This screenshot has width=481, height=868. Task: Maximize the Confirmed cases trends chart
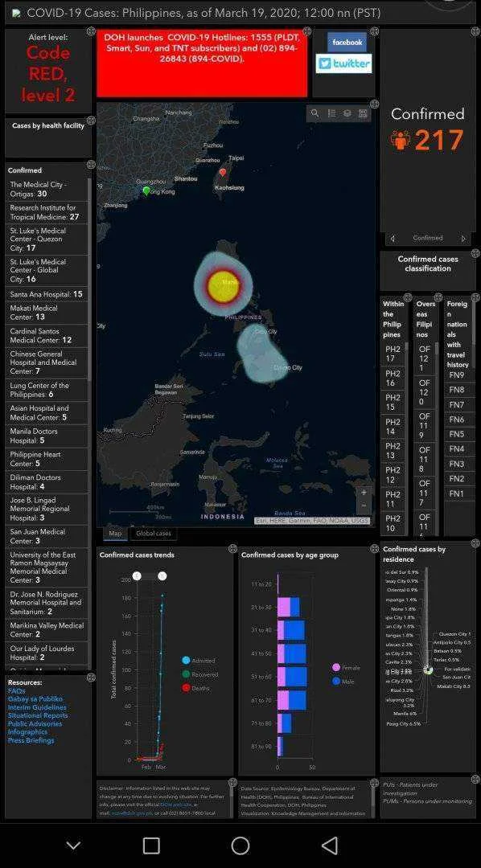click(233, 549)
